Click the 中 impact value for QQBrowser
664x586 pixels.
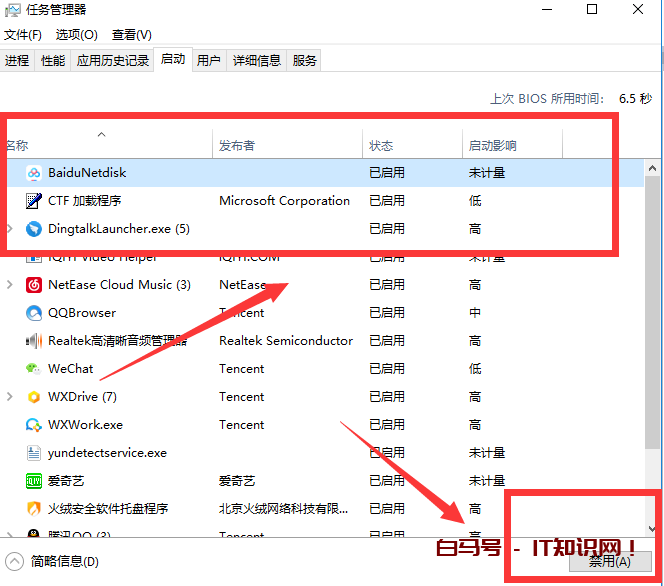click(x=475, y=312)
